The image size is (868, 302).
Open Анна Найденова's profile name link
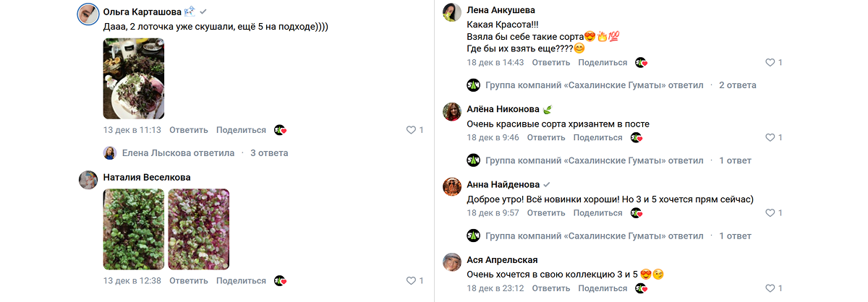pos(503,184)
